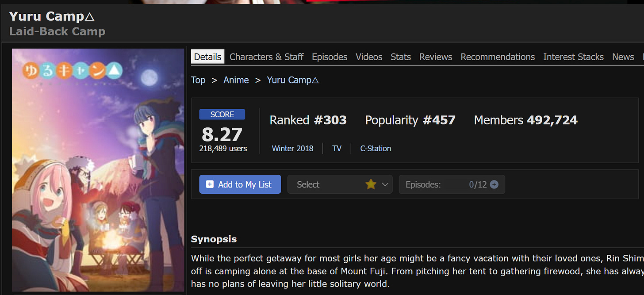644x295 pixels.
Task: View the Stats tab
Action: click(x=401, y=57)
